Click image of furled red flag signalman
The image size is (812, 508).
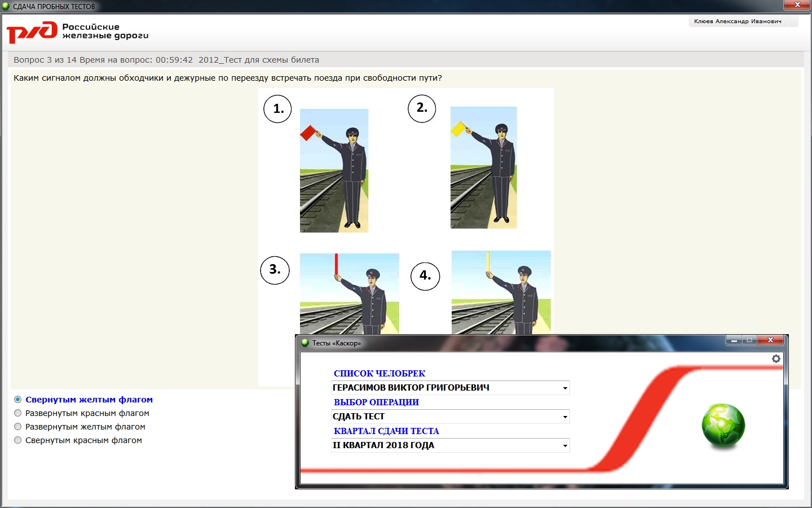350,294
